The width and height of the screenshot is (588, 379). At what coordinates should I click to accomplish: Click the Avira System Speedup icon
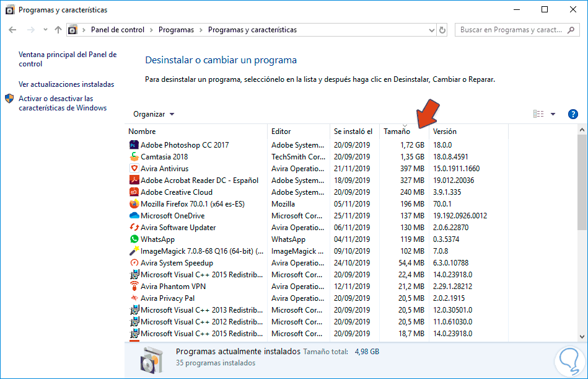134,262
